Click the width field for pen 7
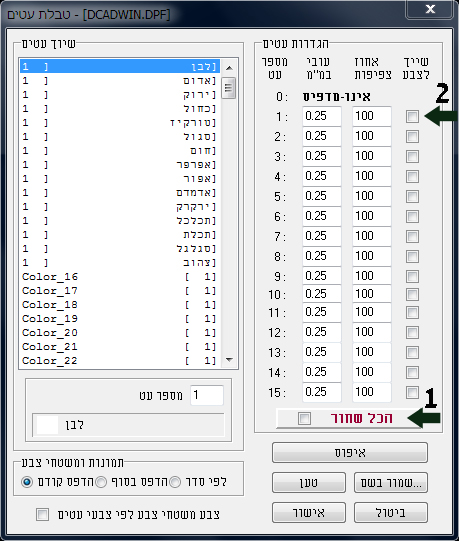459x541 pixels. [322, 236]
